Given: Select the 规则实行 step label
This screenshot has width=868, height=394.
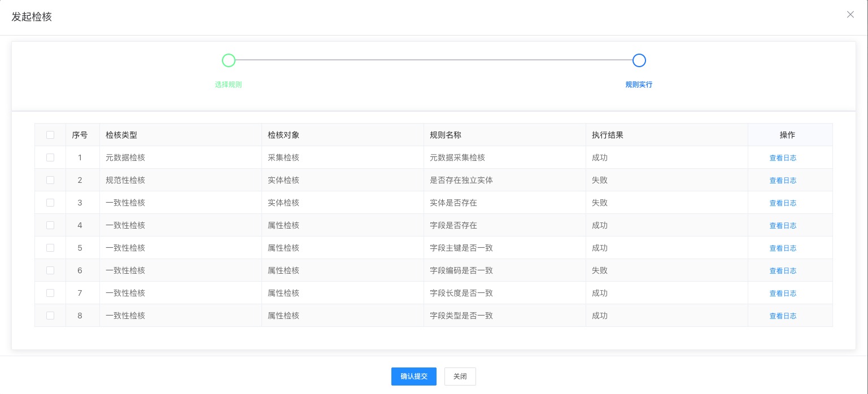Looking at the screenshot, I should [639, 85].
